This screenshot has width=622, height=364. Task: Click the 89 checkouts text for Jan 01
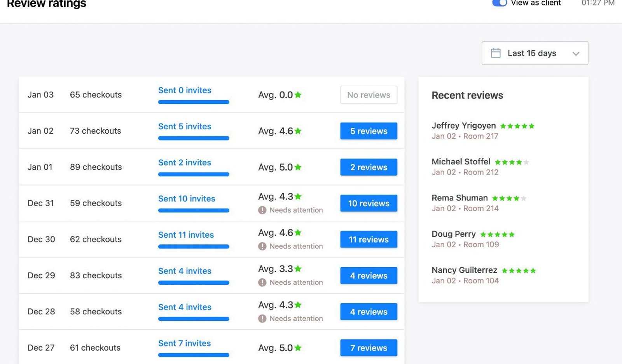(96, 167)
